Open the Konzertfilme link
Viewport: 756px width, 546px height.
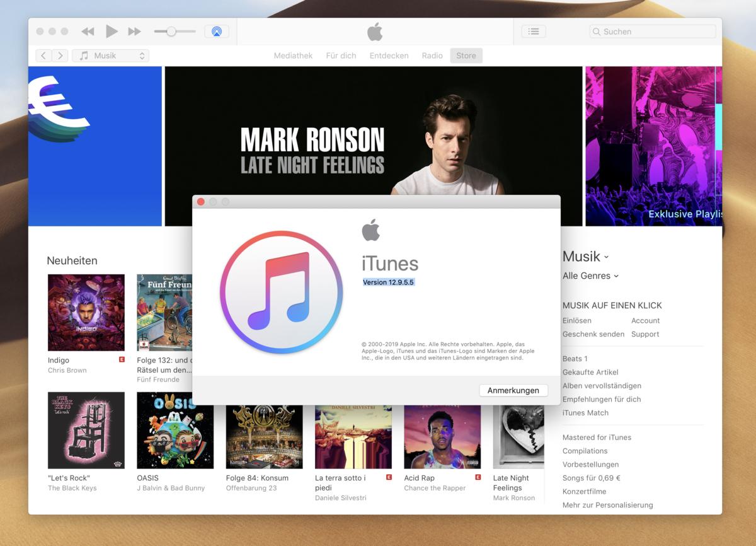point(585,492)
